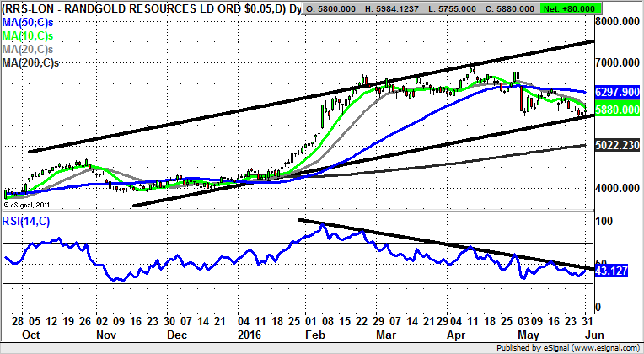Click the Open 5800.000 value field
The image size is (644, 354).
tap(336, 8)
